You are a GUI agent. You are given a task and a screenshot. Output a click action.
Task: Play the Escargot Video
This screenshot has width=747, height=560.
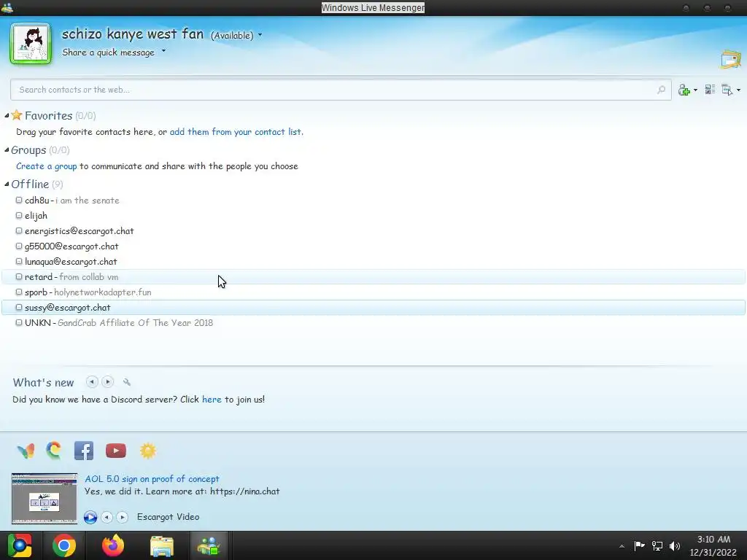coord(90,517)
